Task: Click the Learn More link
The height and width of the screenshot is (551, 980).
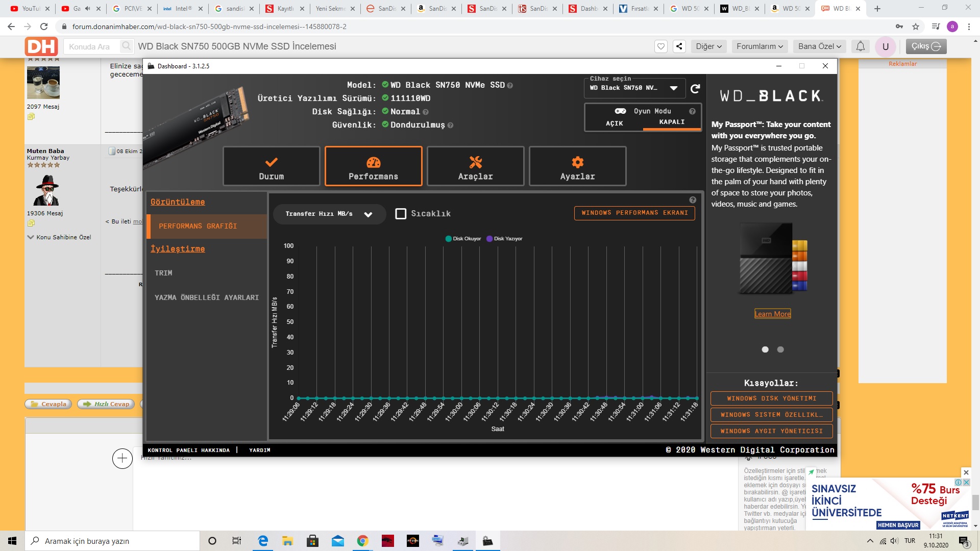Action: click(772, 314)
